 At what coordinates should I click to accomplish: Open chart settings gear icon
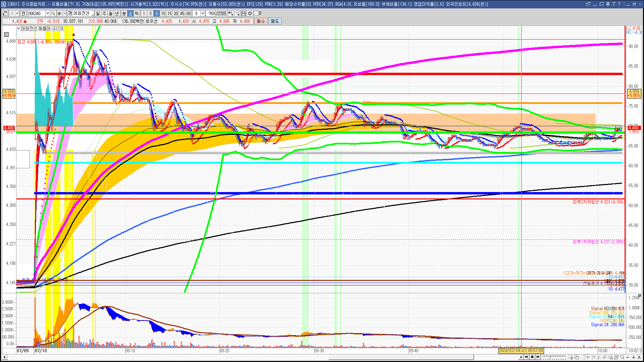point(250,13)
